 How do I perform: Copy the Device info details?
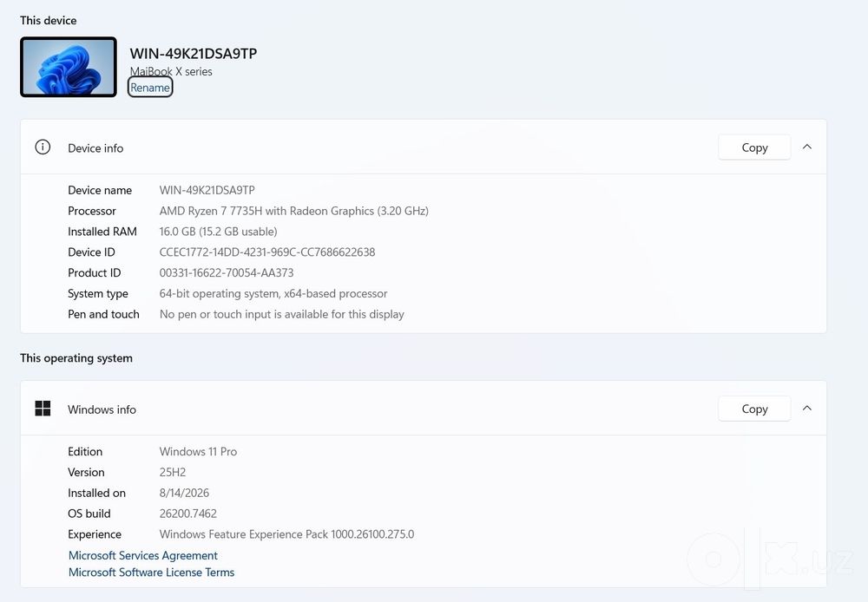pos(754,147)
